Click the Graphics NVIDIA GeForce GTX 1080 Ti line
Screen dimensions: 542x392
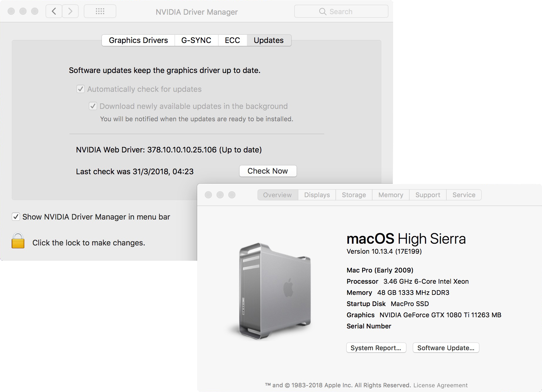pos(424,315)
